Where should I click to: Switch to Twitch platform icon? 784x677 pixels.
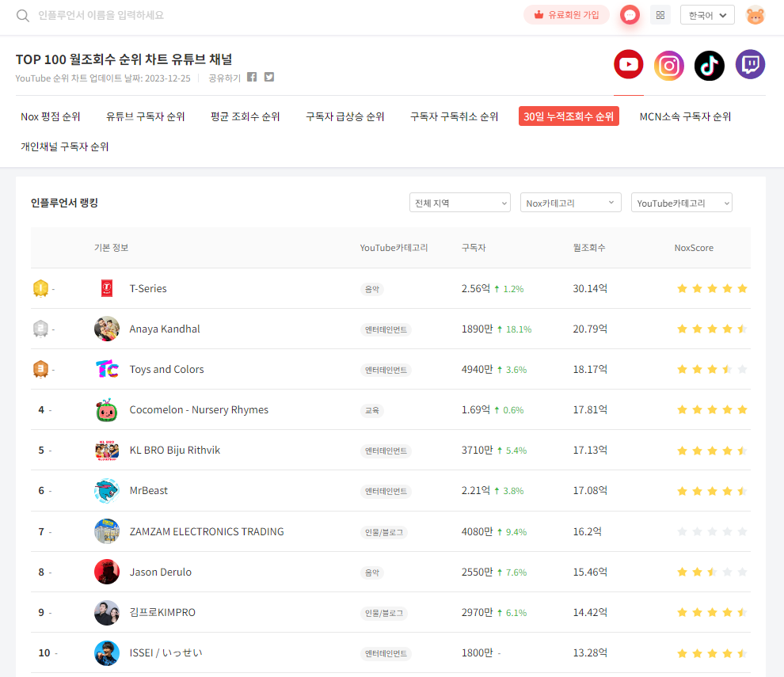pos(750,64)
